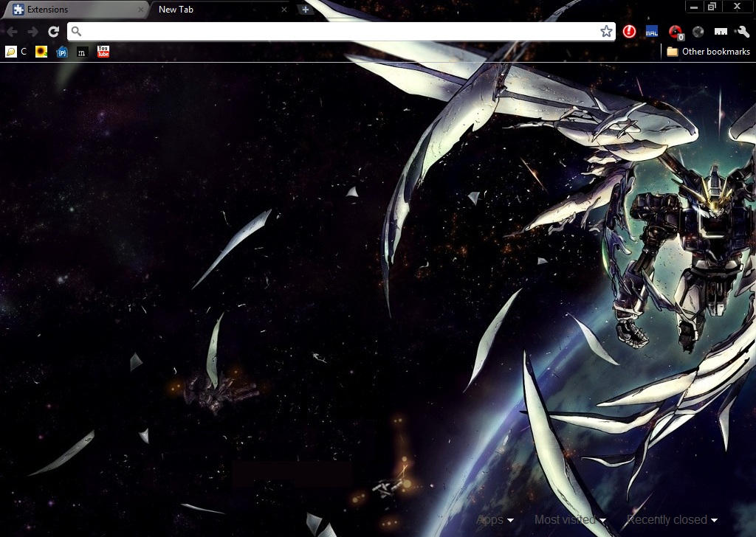The height and width of the screenshot is (537, 756).
Task: Expand the Apps section dropdown
Action: click(x=495, y=520)
